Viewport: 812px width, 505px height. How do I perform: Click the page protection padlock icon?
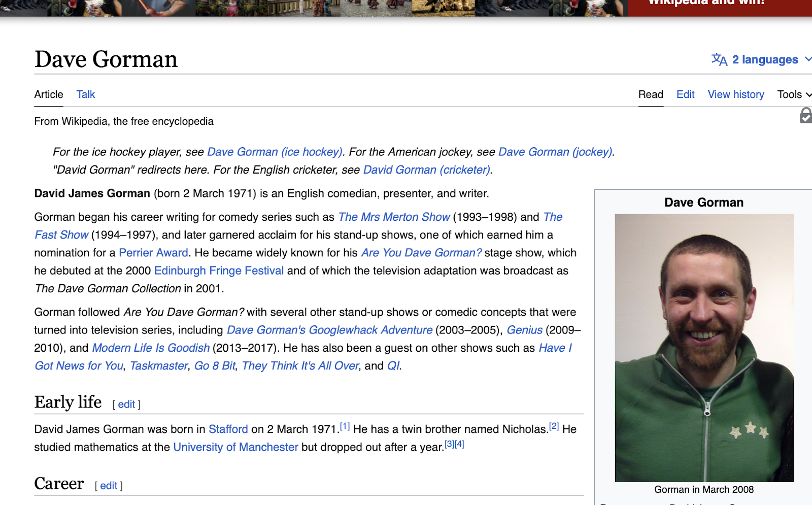click(805, 115)
